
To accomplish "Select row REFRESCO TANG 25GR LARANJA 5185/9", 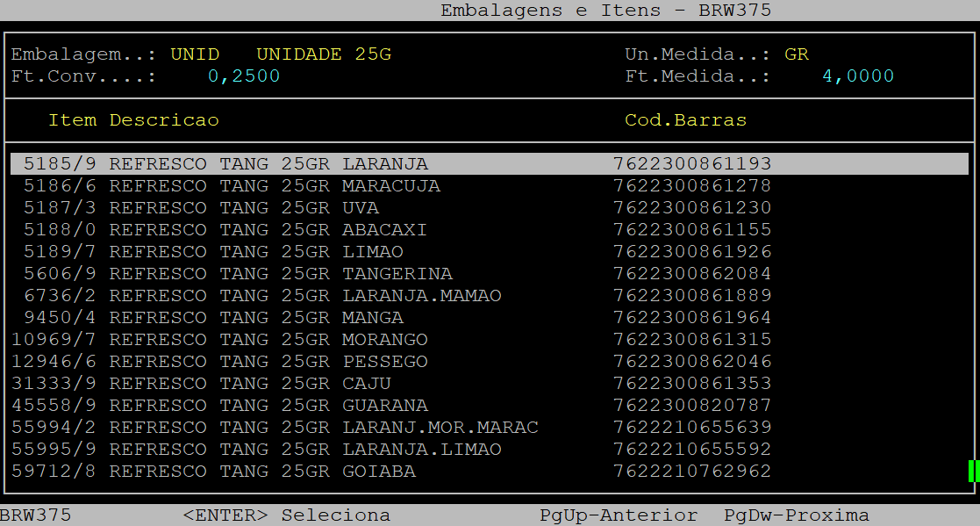I will [x=490, y=164].
